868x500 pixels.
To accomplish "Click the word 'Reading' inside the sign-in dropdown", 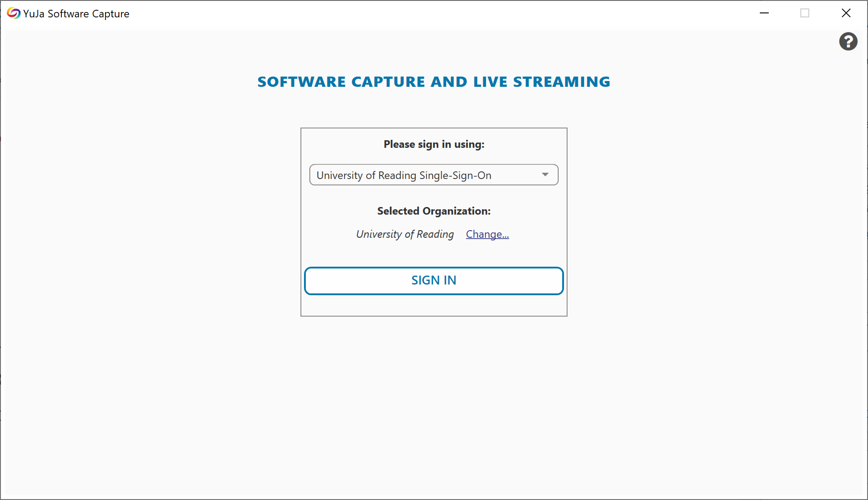I will (x=397, y=175).
